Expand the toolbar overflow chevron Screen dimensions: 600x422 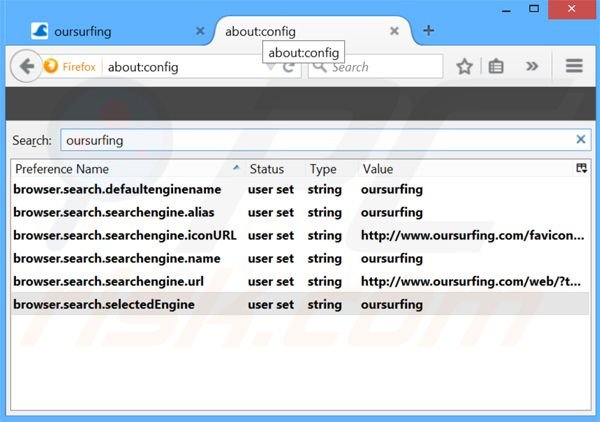pyautogui.click(x=532, y=66)
